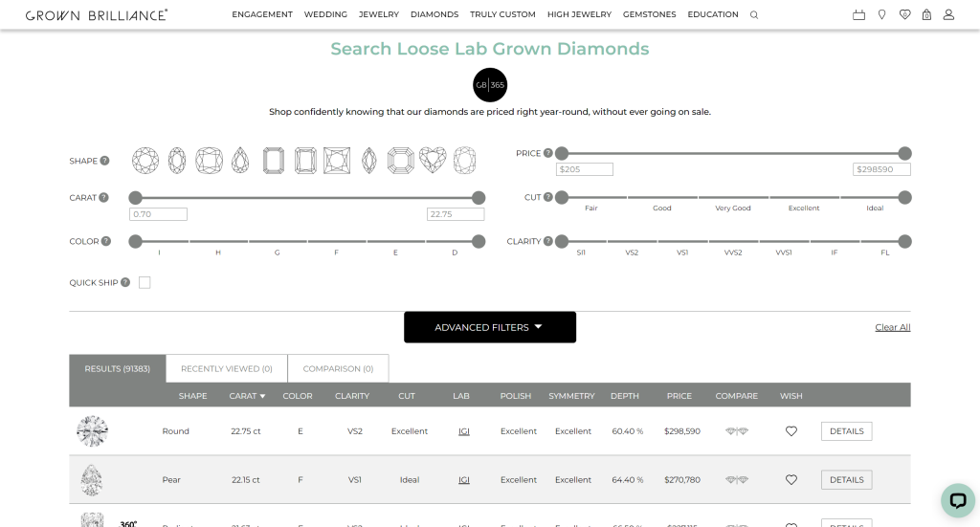Select the Round diamond shape icon
980x527 pixels.
point(145,161)
